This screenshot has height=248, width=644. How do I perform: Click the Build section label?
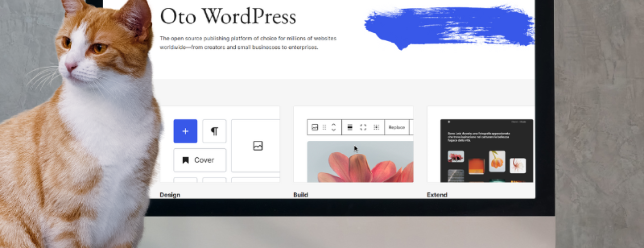(300, 195)
